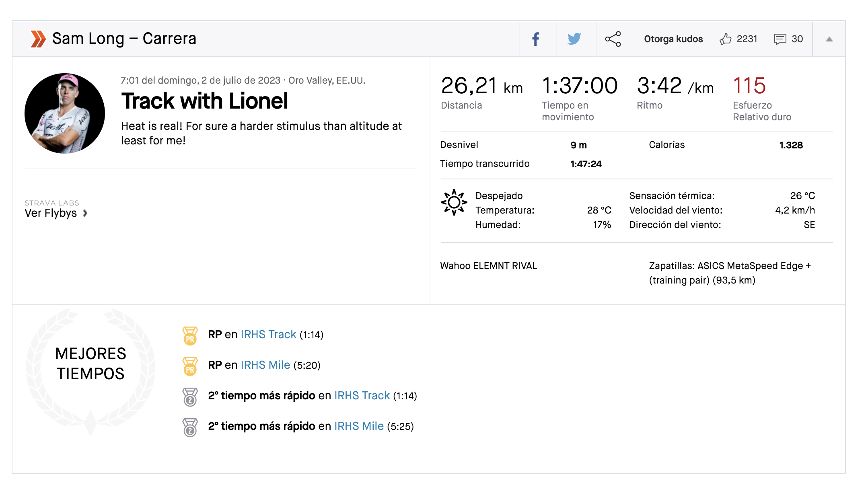Click the orange Strava chevron logo
This screenshot has width=868, height=489.
pos(38,39)
